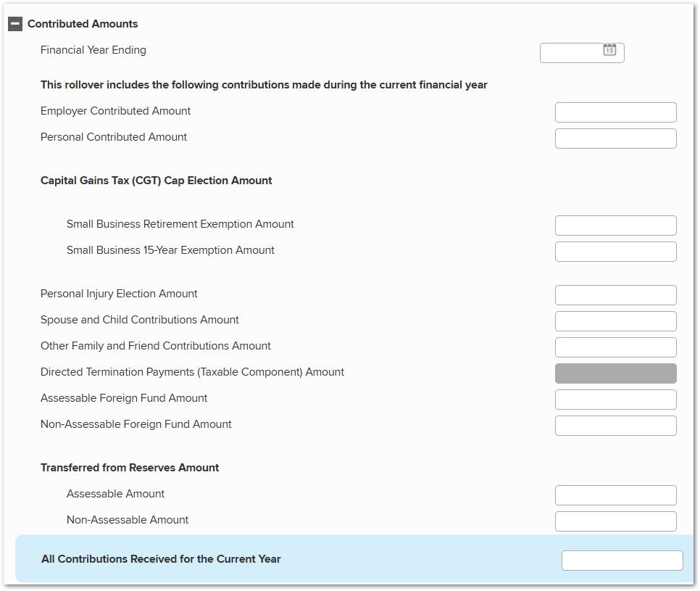700x591 pixels.
Task: Click the Financial Year Ending date field
Action: [x=582, y=53]
